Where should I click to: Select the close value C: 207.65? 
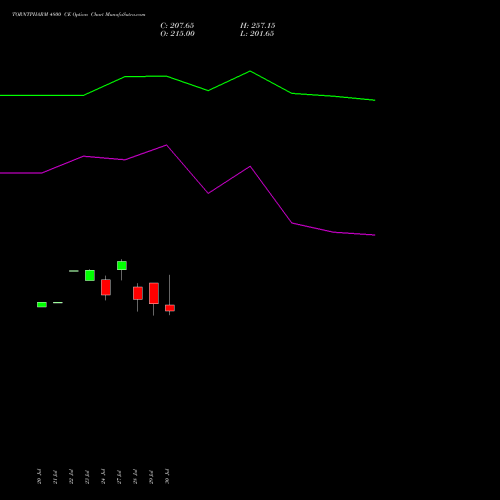click(177, 26)
